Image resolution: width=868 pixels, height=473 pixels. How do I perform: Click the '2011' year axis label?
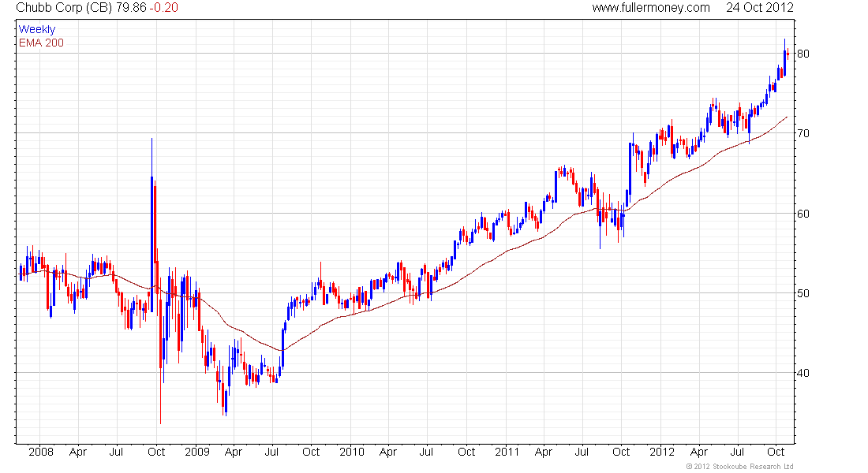507,452
